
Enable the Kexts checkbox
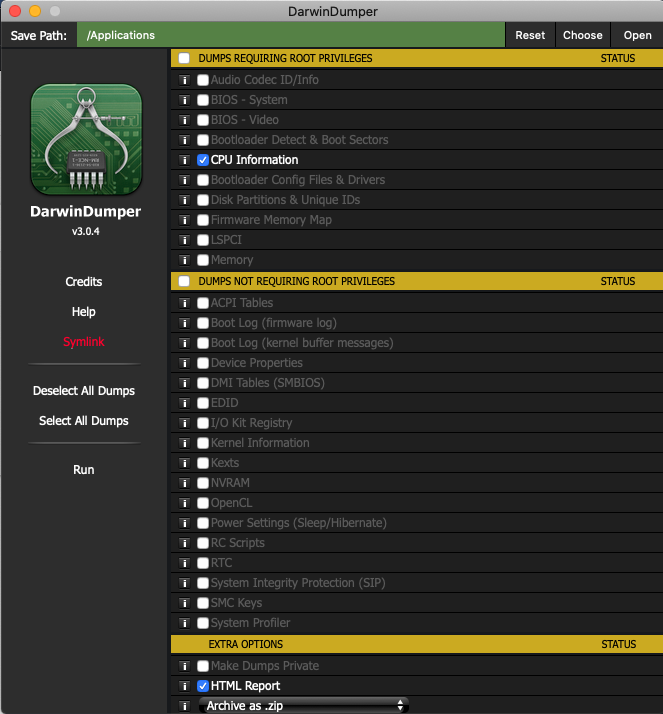point(203,463)
